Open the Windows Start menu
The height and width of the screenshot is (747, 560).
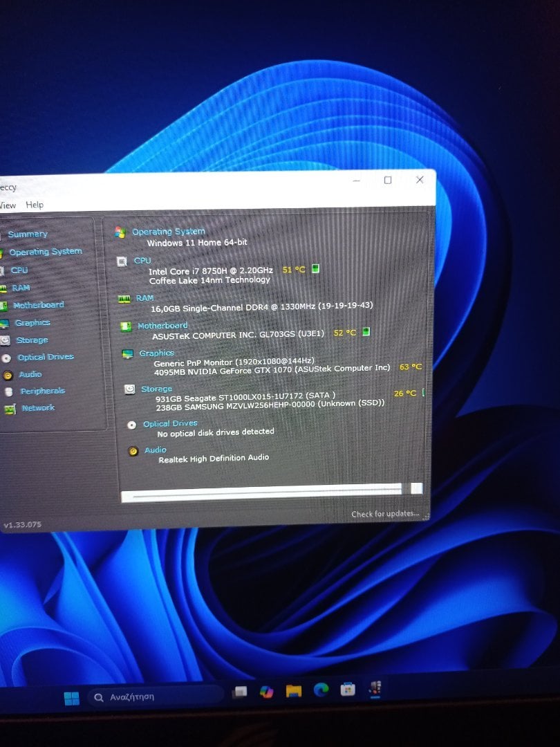click(x=72, y=698)
